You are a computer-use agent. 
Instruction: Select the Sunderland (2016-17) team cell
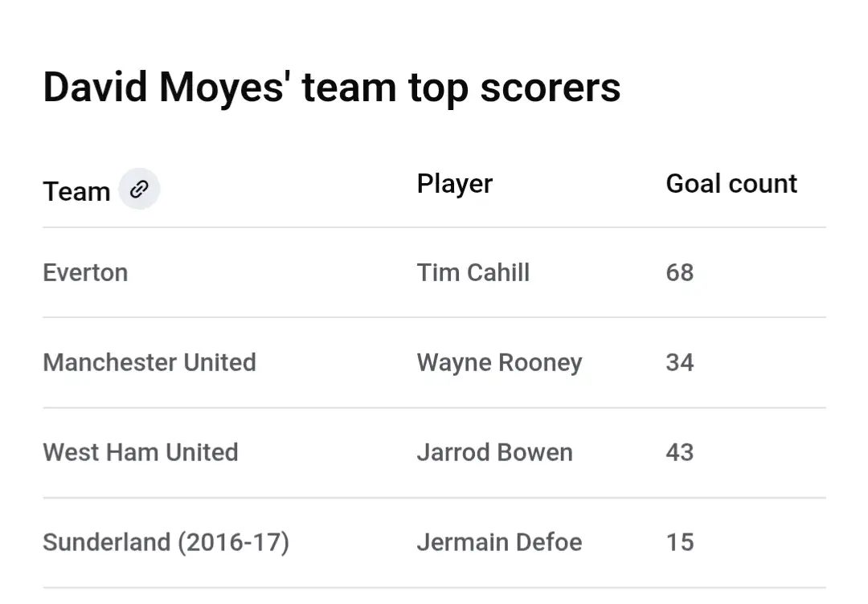166,542
